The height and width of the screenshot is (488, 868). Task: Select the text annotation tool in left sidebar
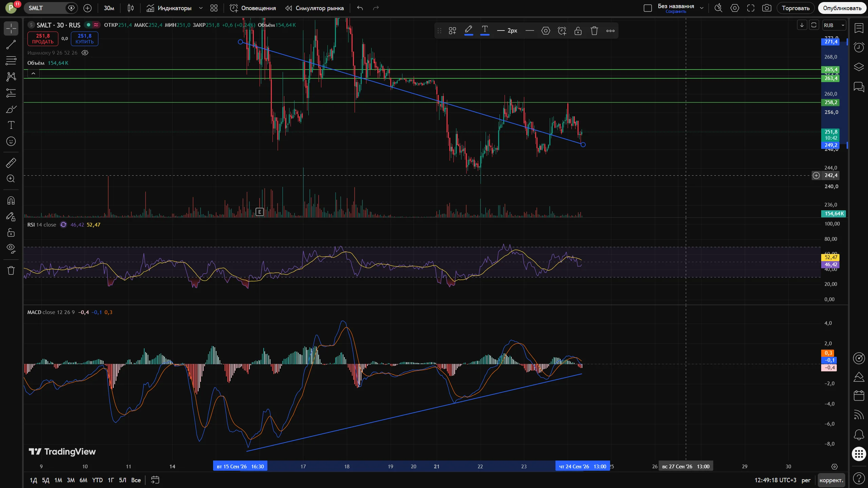tap(11, 125)
